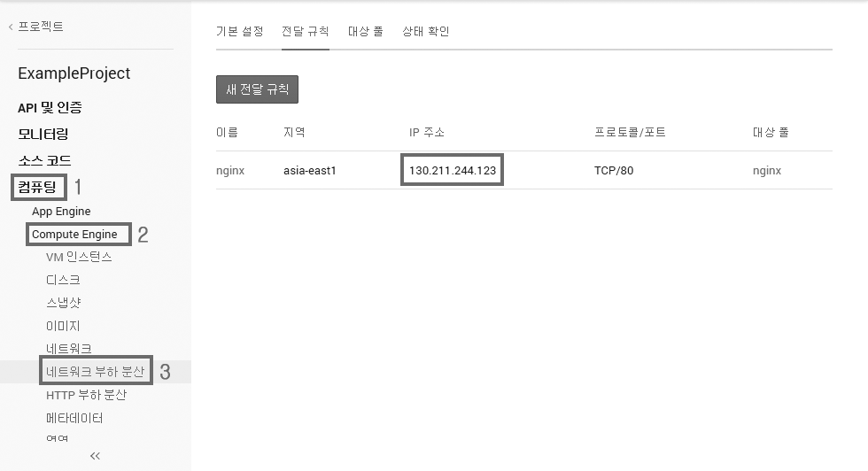Viewport: 868px width, 471px height.
Task: Expand API 및 인증 section
Action: coord(50,108)
